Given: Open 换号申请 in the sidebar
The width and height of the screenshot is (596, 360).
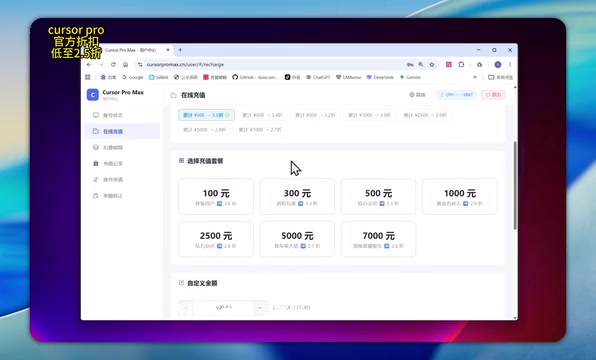Looking at the screenshot, I should (x=122, y=179).
